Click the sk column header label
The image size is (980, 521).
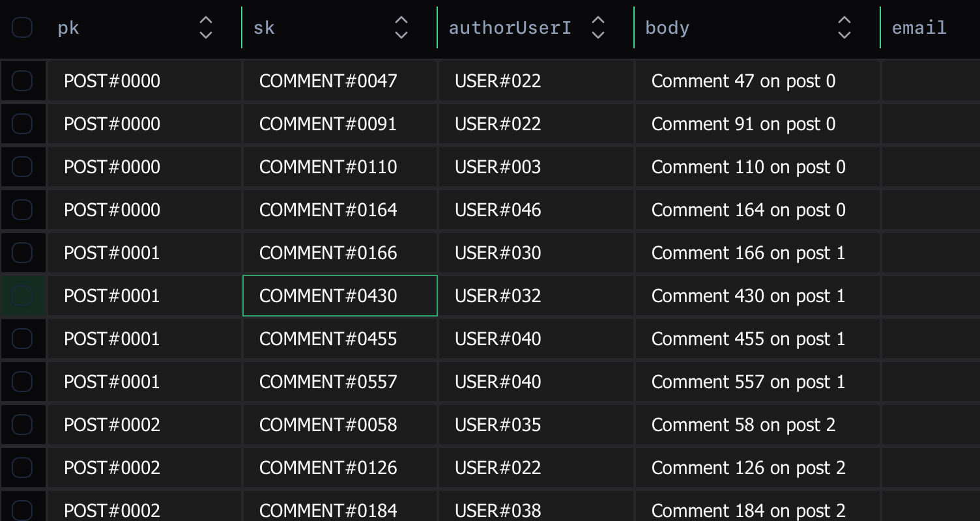coord(264,28)
